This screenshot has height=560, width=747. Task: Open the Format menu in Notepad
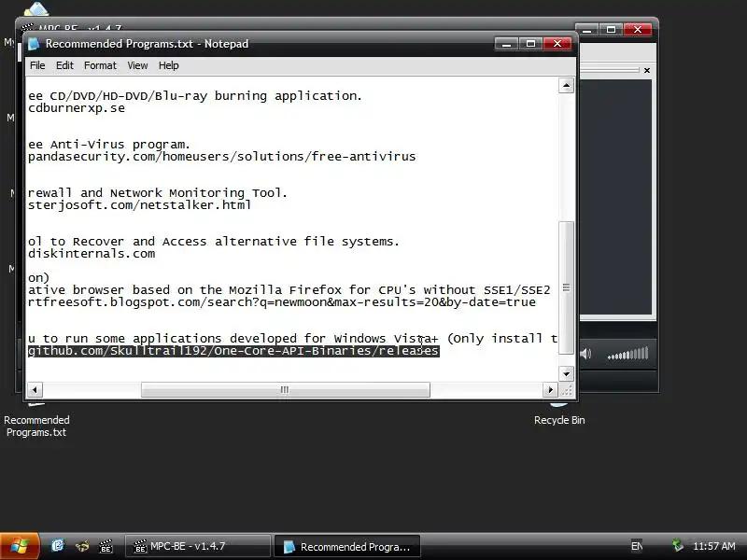[x=100, y=65]
